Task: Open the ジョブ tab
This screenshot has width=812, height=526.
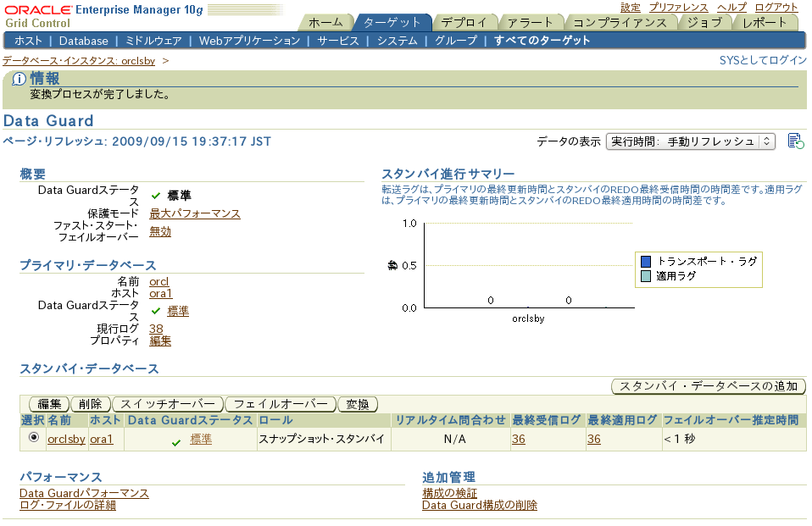Action: [x=704, y=22]
